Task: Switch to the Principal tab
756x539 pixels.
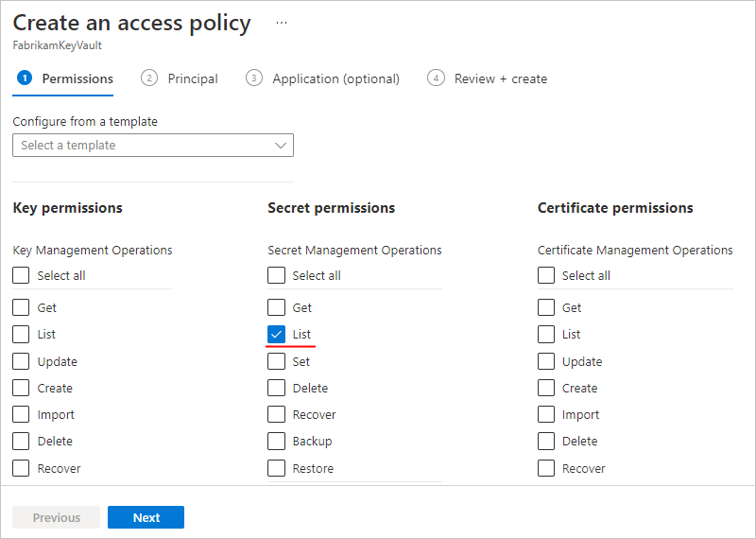Action: pyautogui.click(x=193, y=78)
